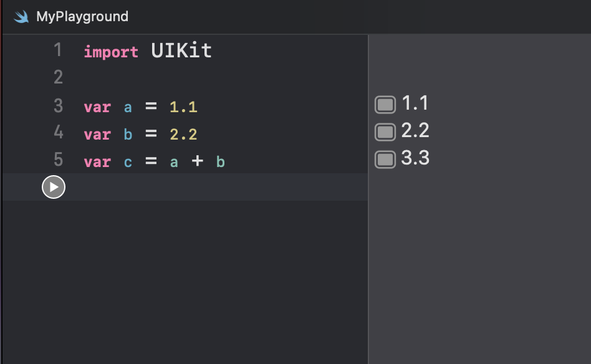This screenshot has width=591, height=364.
Task: Click line number 1 in gutter
Action: [x=58, y=50]
